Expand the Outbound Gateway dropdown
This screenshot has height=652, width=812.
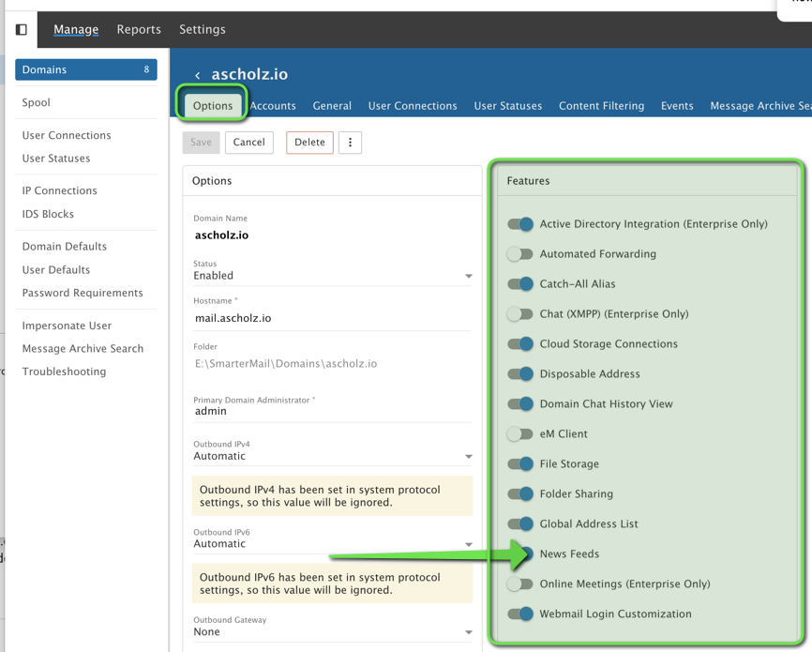coord(332,631)
